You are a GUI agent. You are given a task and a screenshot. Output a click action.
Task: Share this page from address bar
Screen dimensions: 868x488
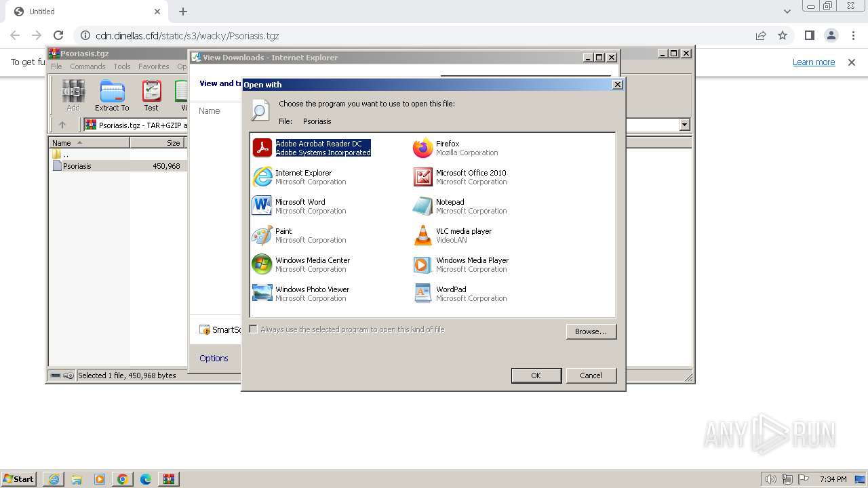coord(761,35)
